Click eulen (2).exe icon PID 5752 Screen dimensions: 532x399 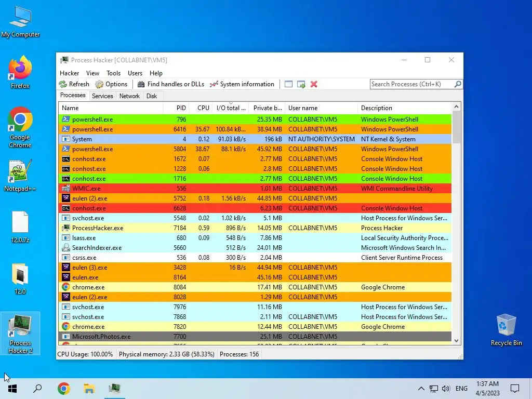click(66, 198)
